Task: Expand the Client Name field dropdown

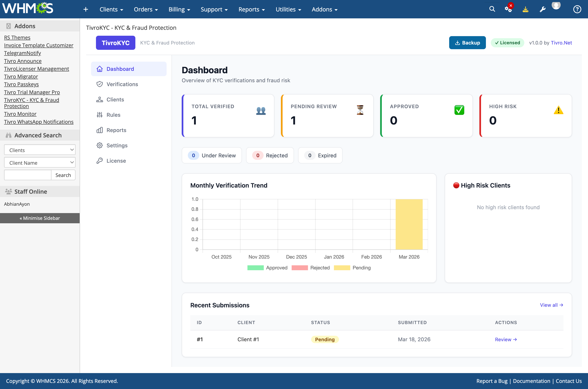Action: (40, 163)
